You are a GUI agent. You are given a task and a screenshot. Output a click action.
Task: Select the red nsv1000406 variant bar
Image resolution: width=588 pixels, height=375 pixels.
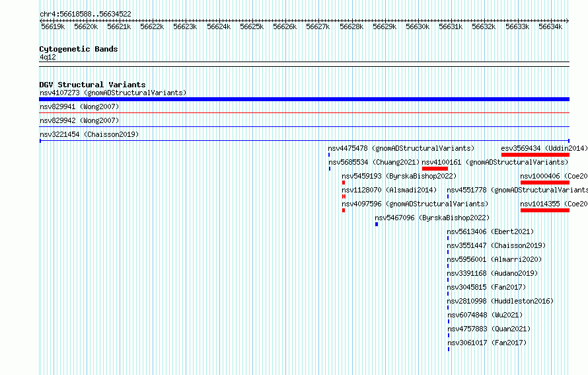pyautogui.click(x=545, y=183)
